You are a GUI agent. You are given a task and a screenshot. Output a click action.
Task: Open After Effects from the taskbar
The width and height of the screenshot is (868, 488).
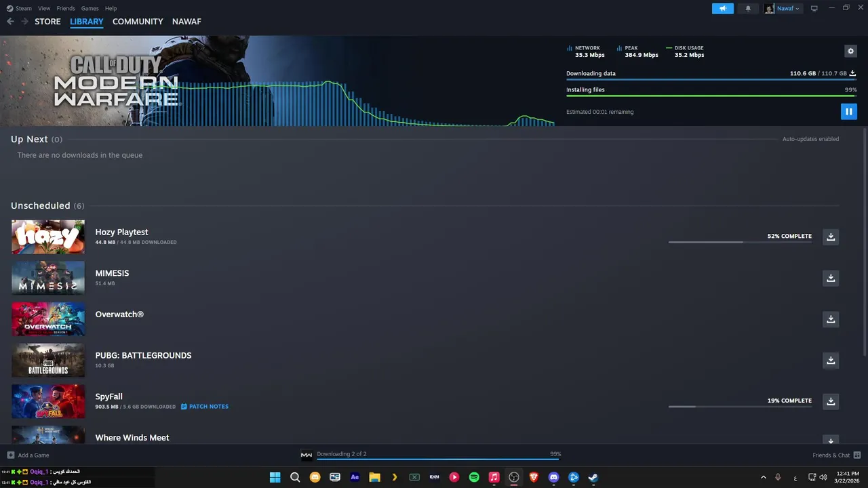coord(355,477)
